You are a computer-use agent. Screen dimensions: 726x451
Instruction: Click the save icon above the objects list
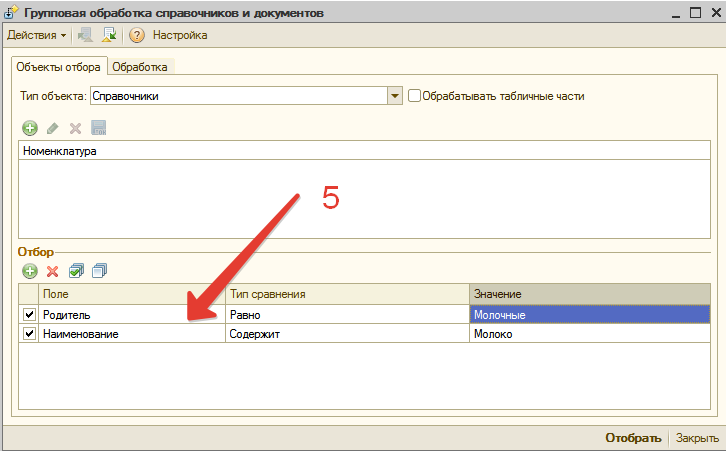[98, 128]
